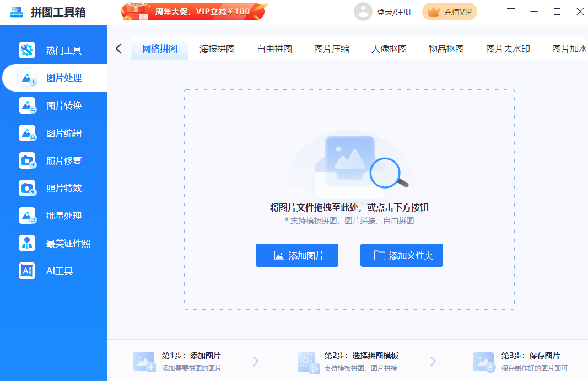Click the arrow after 第1步 添加图片
This screenshot has width=588, height=381.
coord(255,362)
